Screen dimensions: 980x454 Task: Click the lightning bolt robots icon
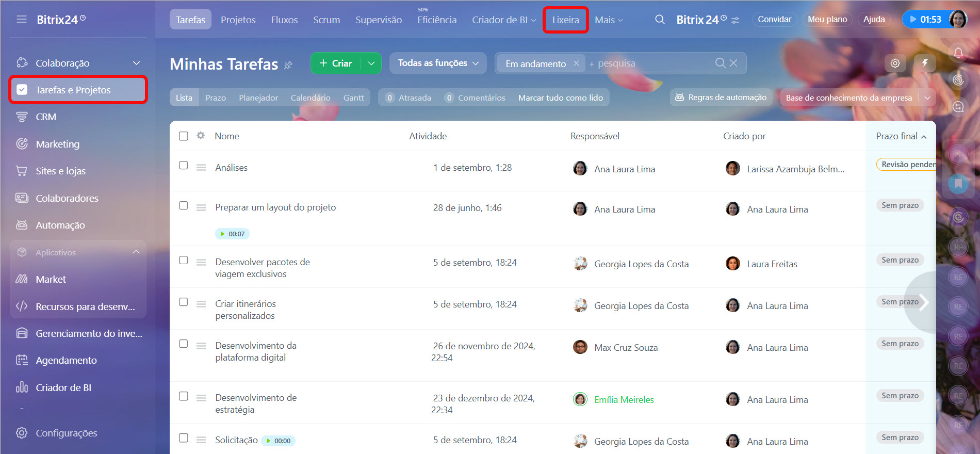point(925,63)
